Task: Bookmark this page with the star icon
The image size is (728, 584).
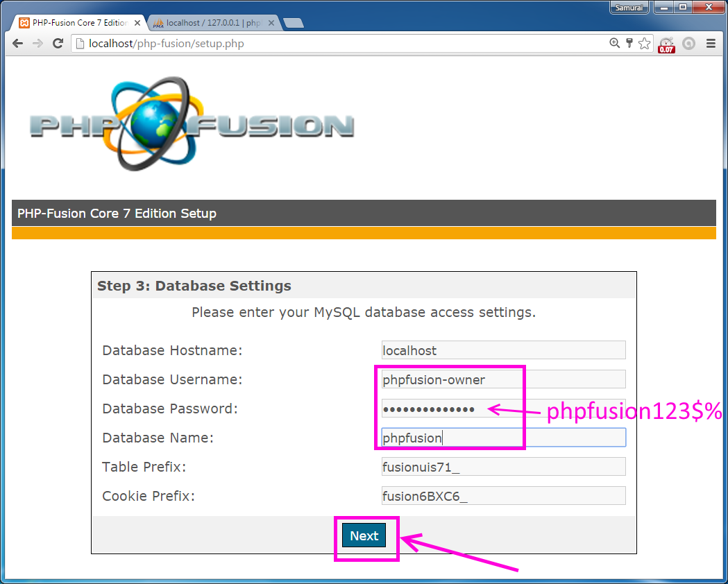Action: (644, 44)
